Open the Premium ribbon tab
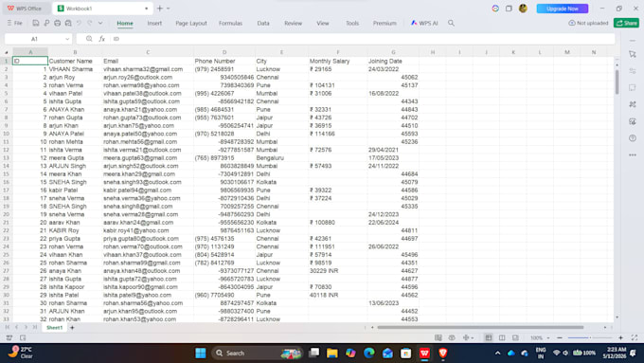 click(385, 23)
